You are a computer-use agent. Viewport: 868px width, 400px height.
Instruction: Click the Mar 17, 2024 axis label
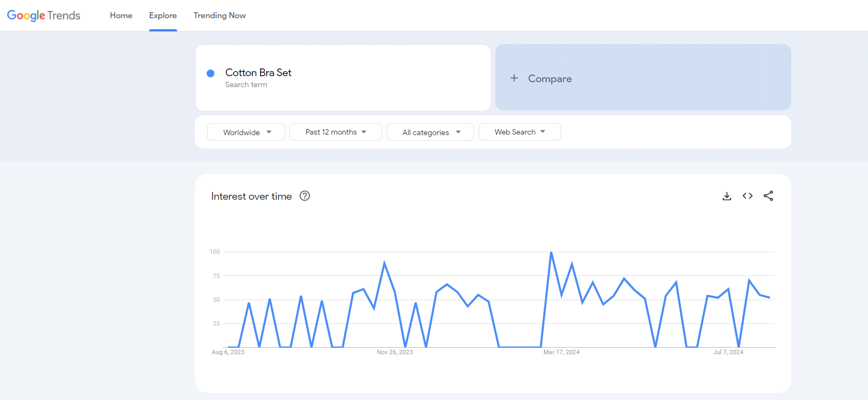(562, 352)
